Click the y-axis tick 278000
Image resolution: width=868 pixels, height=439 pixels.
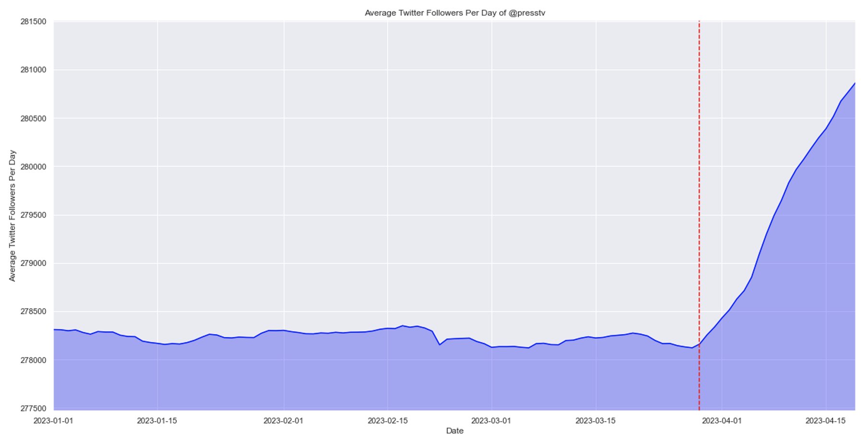tap(33, 360)
